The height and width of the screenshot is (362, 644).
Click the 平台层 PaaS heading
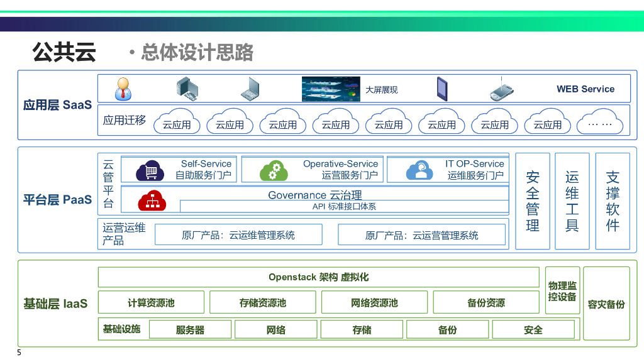point(57,200)
